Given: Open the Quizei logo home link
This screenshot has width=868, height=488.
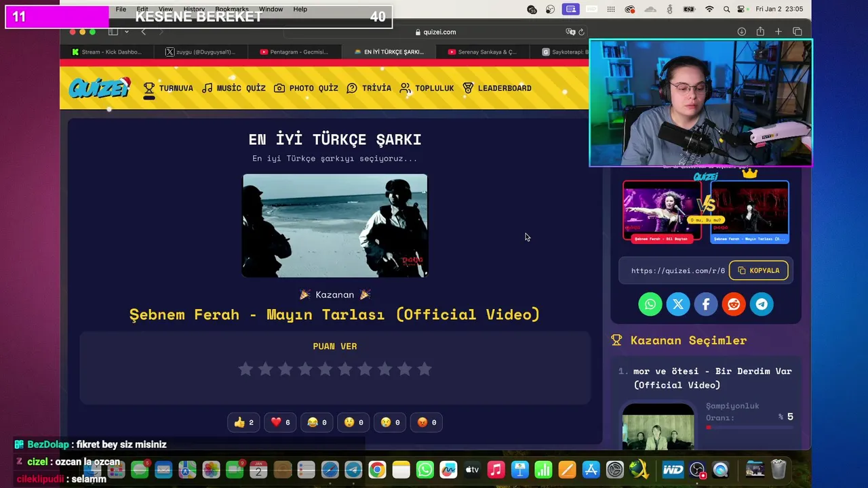Looking at the screenshot, I should [99, 87].
